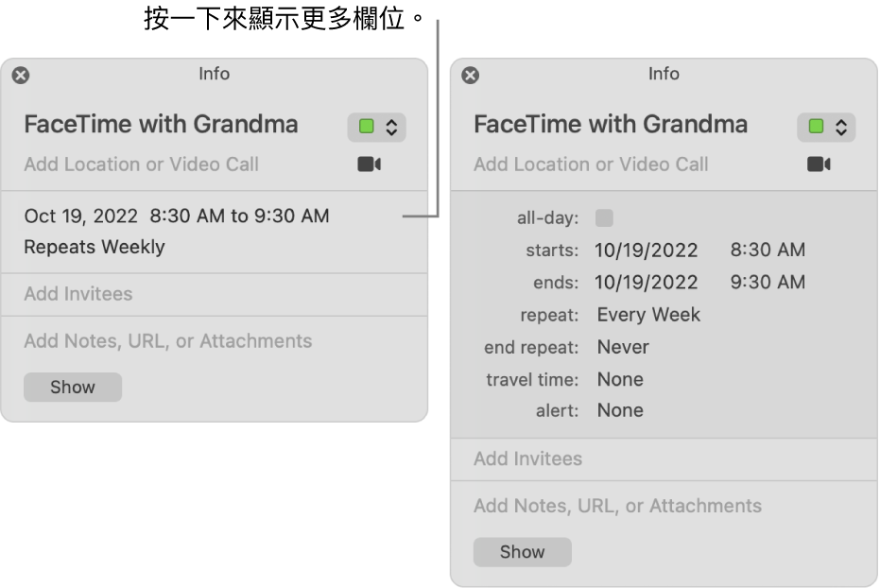Click Add Notes, URL, or Attachments in right panel
This screenshot has width=880, height=588.
pos(617,506)
